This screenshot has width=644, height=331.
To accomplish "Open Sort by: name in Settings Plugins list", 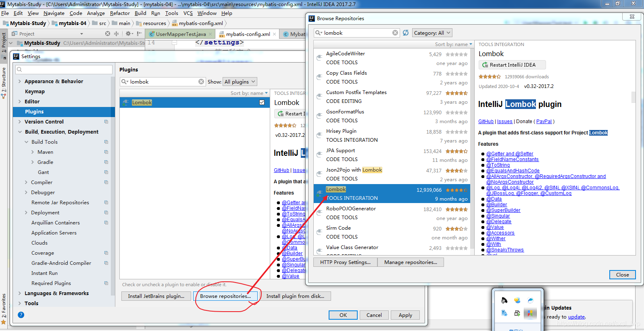I will pyautogui.click(x=249, y=93).
